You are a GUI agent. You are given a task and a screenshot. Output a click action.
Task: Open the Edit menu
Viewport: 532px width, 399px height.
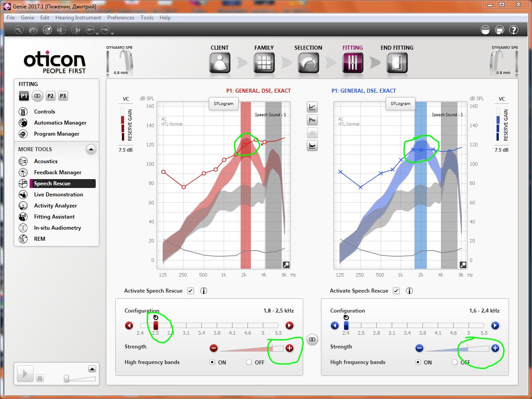[x=45, y=18]
